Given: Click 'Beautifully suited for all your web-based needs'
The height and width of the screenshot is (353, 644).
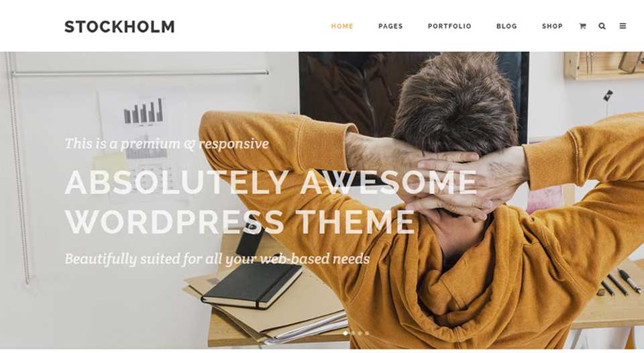Looking at the screenshot, I should click(x=217, y=259).
